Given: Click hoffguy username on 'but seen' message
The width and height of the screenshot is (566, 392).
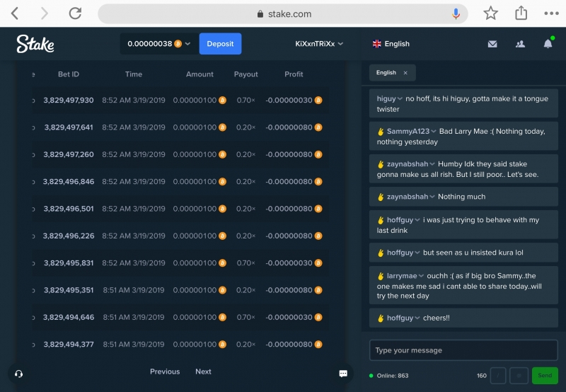Looking at the screenshot, I should [400, 253].
